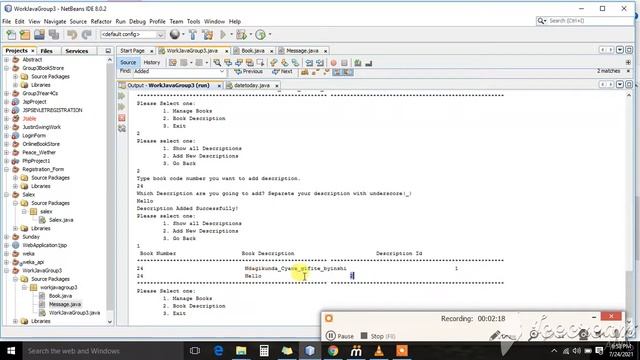Click the red Stop icon in Output sidebar
This screenshot has width=640, height=360.
122,118
